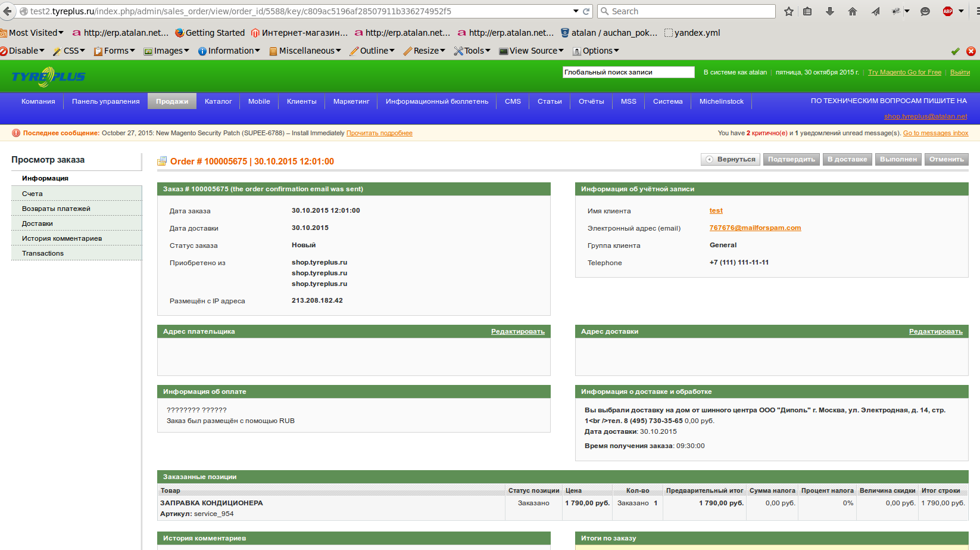Image resolution: width=980 pixels, height=550 pixels.
Task: Select the Transactions sidebar tab
Action: tap(76, 253)
